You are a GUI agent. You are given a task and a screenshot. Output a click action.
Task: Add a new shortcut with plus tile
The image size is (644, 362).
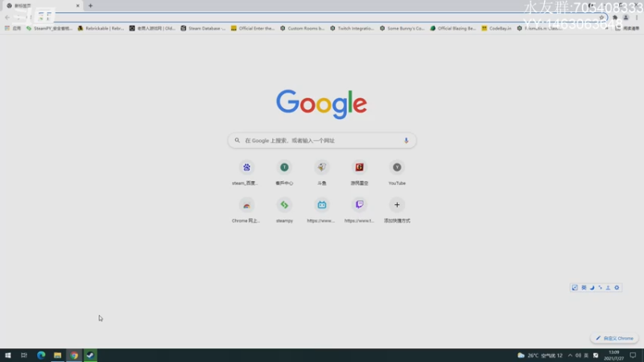pos(397,210)
